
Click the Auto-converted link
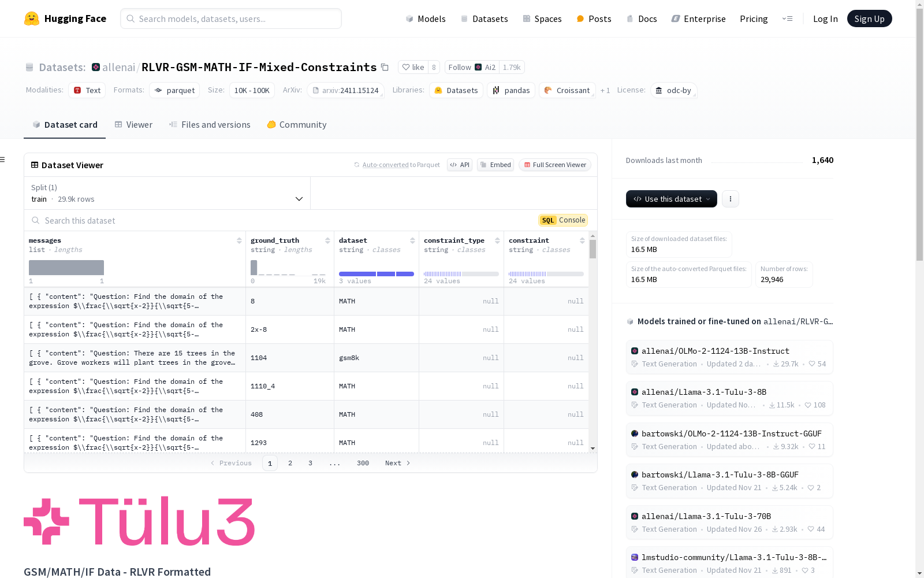(385, 165)
